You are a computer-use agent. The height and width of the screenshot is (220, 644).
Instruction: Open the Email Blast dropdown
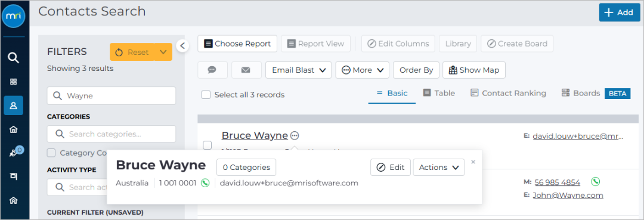pyautogui.click(x=298, y=70)
